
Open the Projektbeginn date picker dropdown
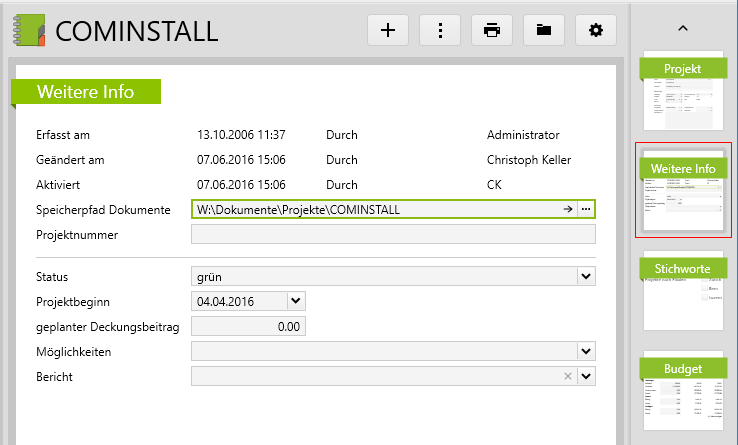click(x=295, y=300)
